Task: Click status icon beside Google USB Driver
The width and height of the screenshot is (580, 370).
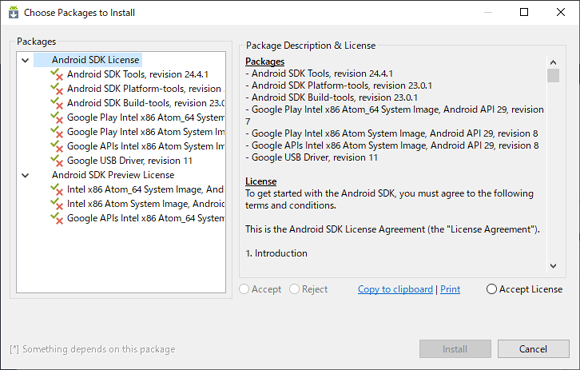Action: point(57,161)
